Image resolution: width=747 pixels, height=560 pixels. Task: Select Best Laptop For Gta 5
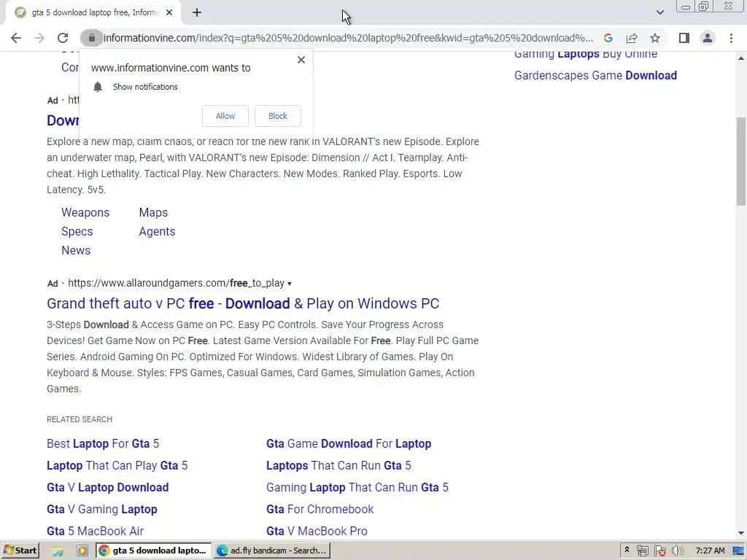tap(103, 444)
